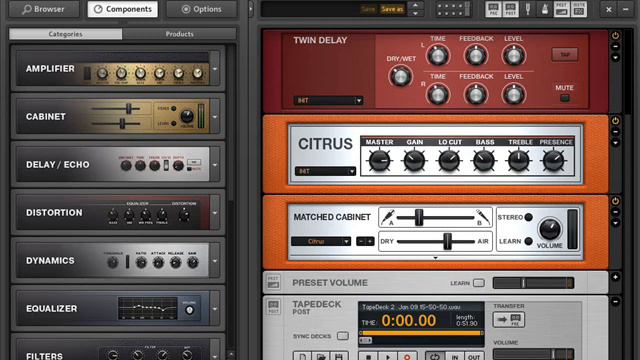
Task: Switch to the Components tab
Action: pos(123,9)
